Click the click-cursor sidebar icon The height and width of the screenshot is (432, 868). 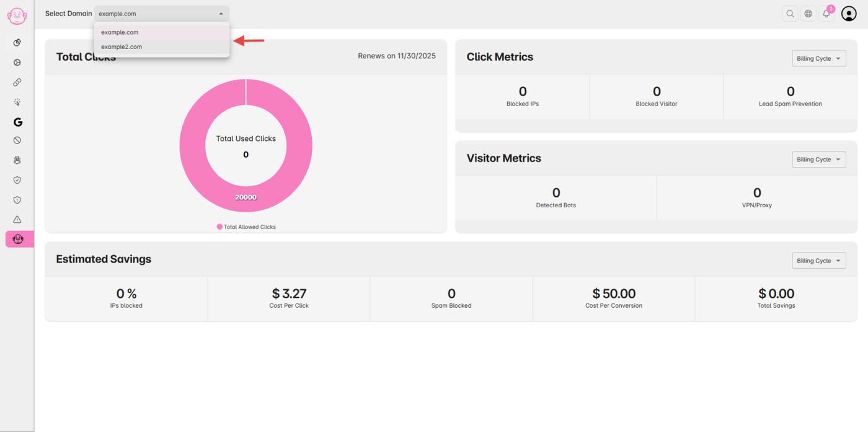point(17,102)
